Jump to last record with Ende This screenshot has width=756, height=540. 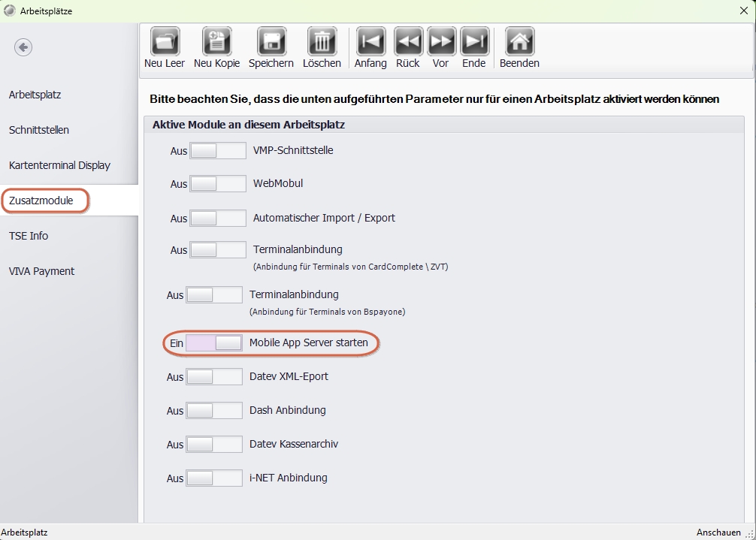click(x=474, y=42)
